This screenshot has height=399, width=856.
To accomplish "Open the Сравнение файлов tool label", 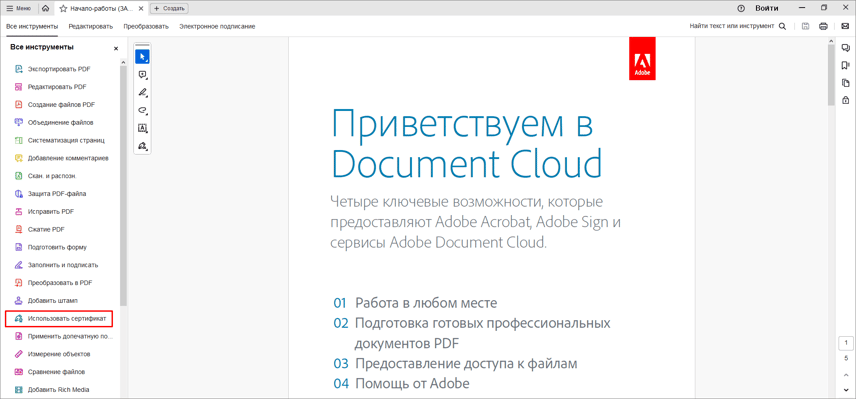I will click(x=56, y=372).
